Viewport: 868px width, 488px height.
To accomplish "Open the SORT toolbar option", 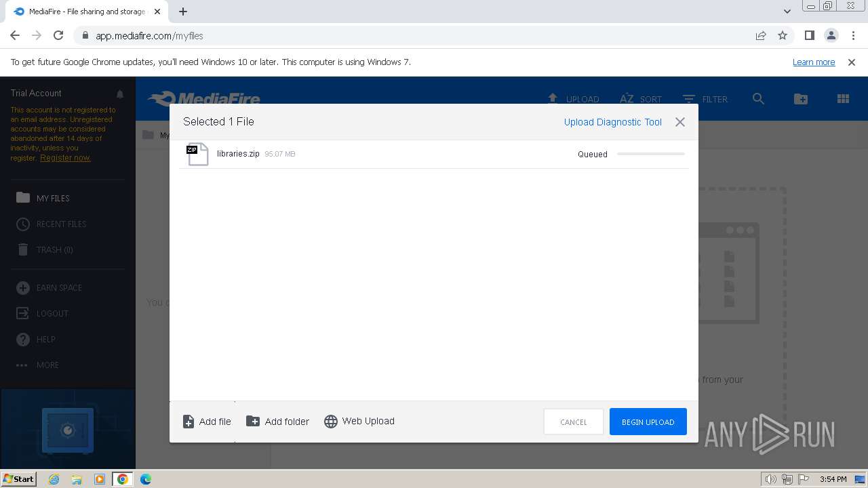I will point(641,99).
